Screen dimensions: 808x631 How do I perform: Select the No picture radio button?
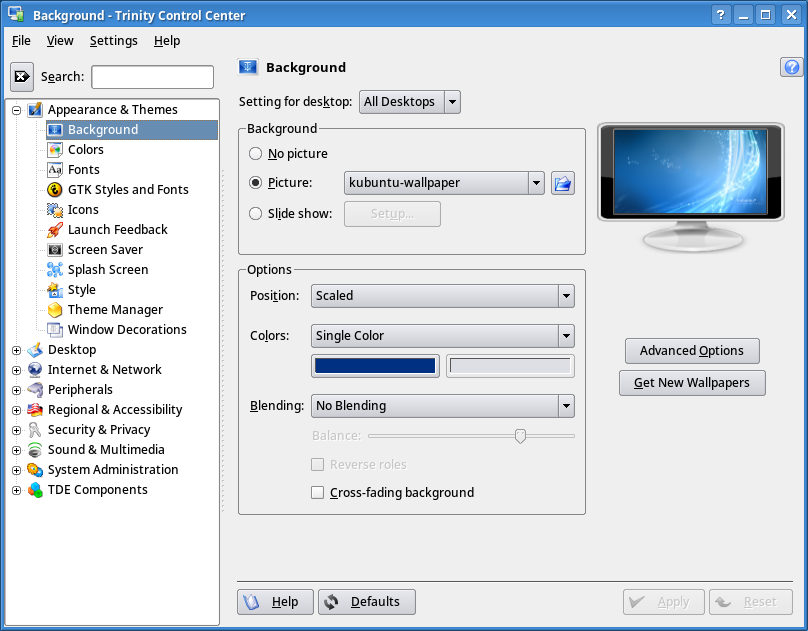[255, 153]
